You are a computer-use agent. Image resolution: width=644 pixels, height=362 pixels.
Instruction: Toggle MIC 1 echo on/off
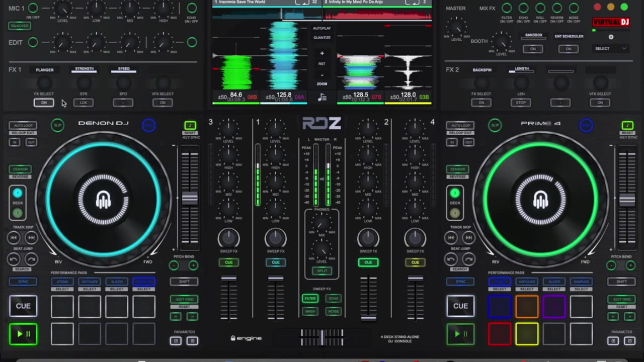(192, 8)
